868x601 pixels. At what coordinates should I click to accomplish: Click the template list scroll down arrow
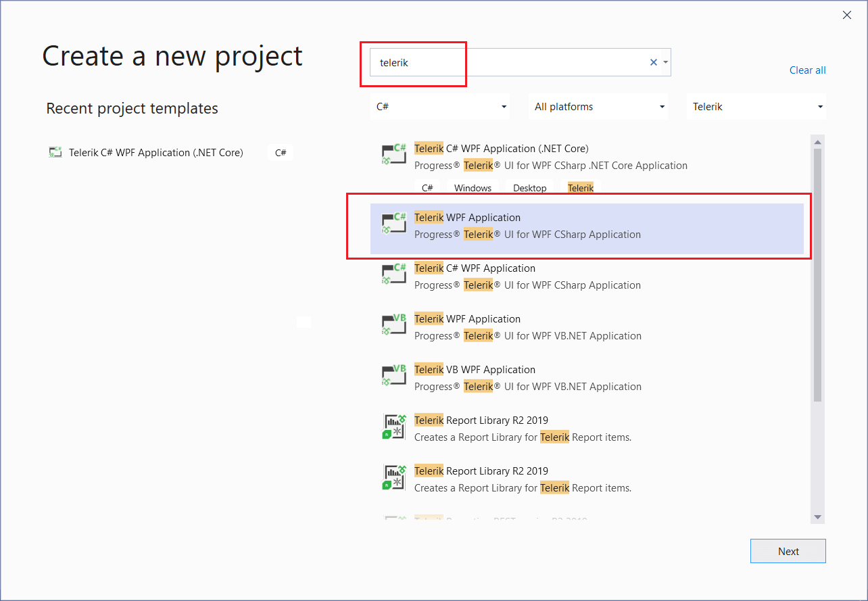click(x=817, y=517)
